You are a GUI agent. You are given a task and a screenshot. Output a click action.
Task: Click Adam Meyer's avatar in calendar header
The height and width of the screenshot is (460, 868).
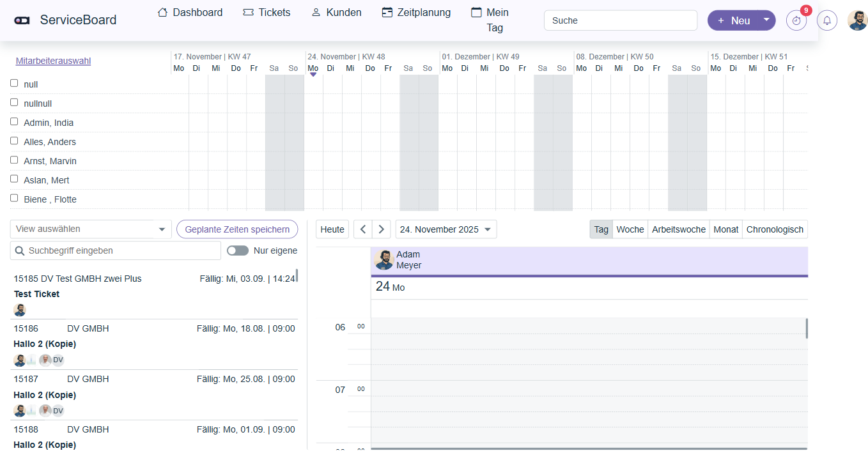[384, 260]
